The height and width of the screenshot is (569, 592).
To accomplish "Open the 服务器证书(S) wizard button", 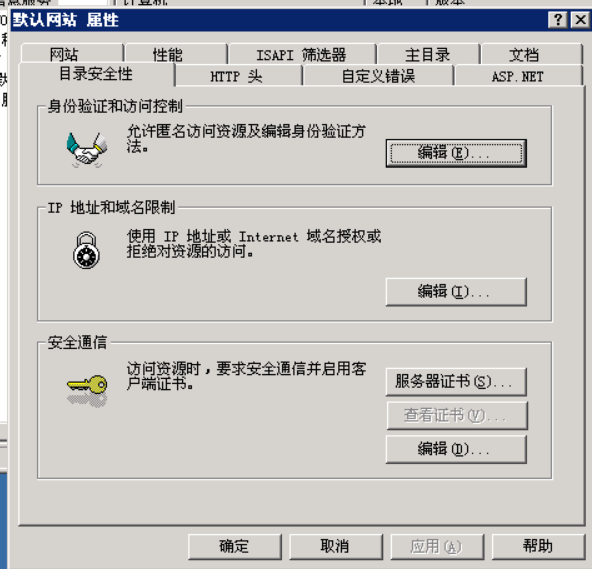I will pos(456,382).
